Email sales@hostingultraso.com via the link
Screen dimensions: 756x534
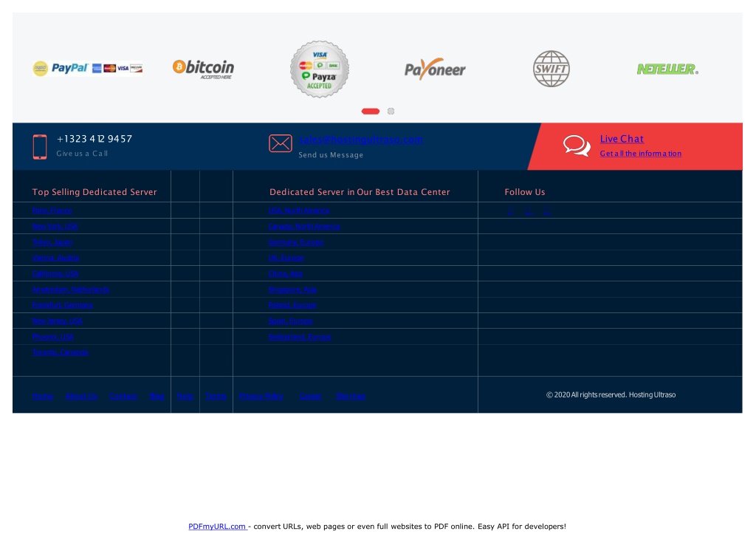[360, 140]
